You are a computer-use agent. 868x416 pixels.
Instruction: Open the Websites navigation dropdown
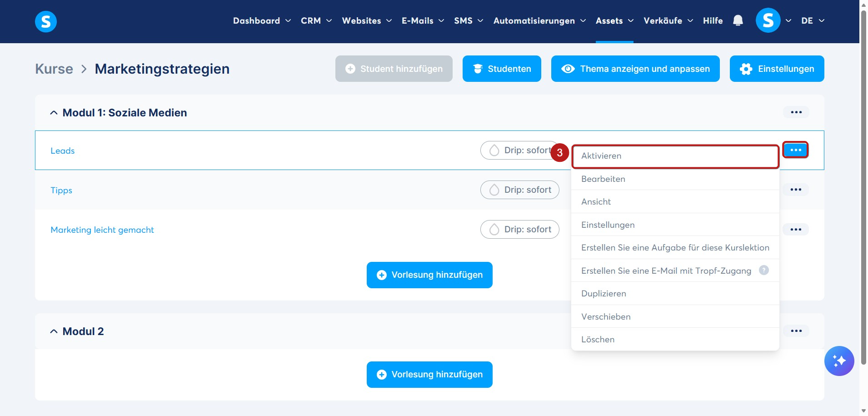367,21
